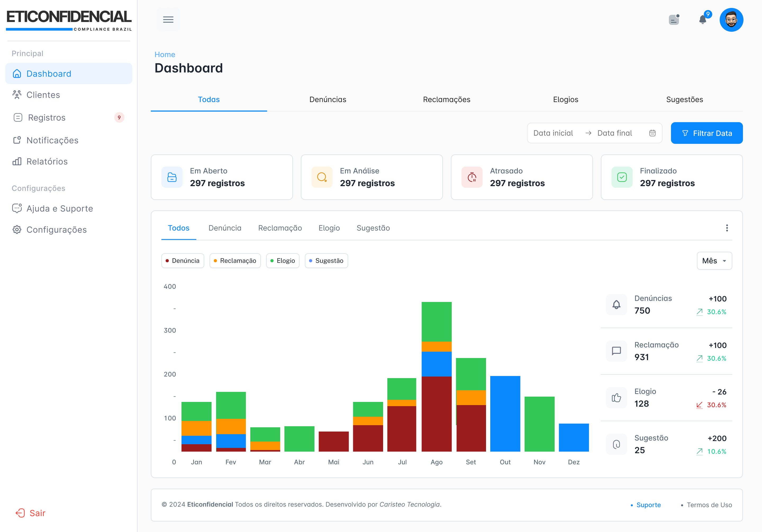Toggle the Sugestão legend chip
This screenshot has height=532, width=762.
pyautogui.click(x=326, y=261)
